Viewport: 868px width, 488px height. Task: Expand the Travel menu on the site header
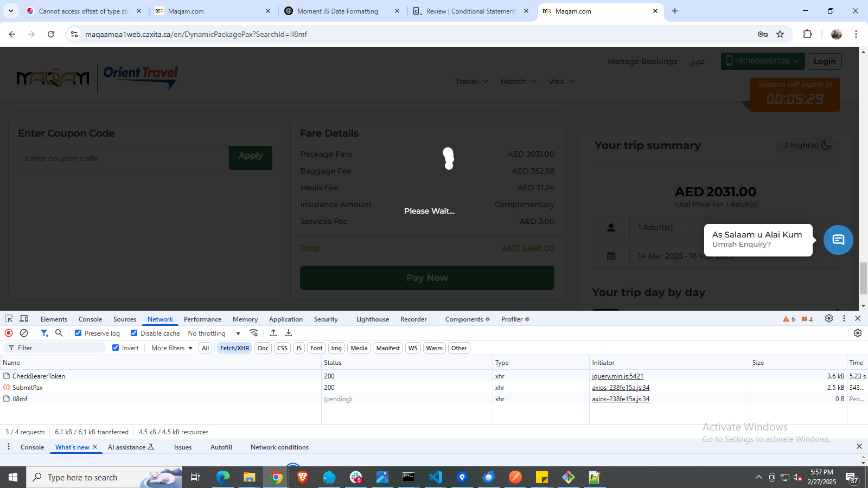point(472,81)
